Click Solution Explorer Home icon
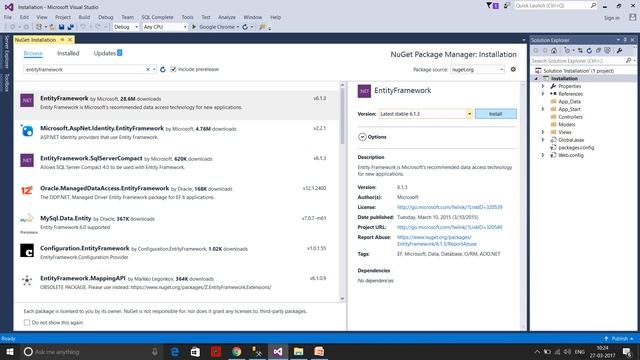This screenshot has height=360, width=640. 554,51
